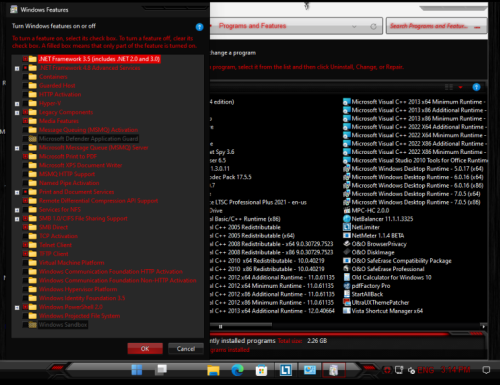Select Windows Identity Foundation 3.5 row
The height and width of the screenshot is (385, 500).
pos(82,298)
